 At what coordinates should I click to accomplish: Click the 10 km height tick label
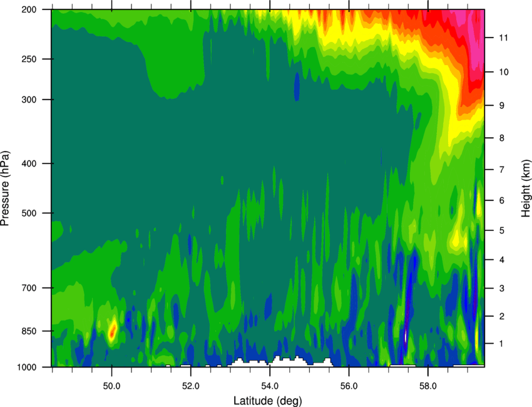pyautogui.click(x=503, y=72)
